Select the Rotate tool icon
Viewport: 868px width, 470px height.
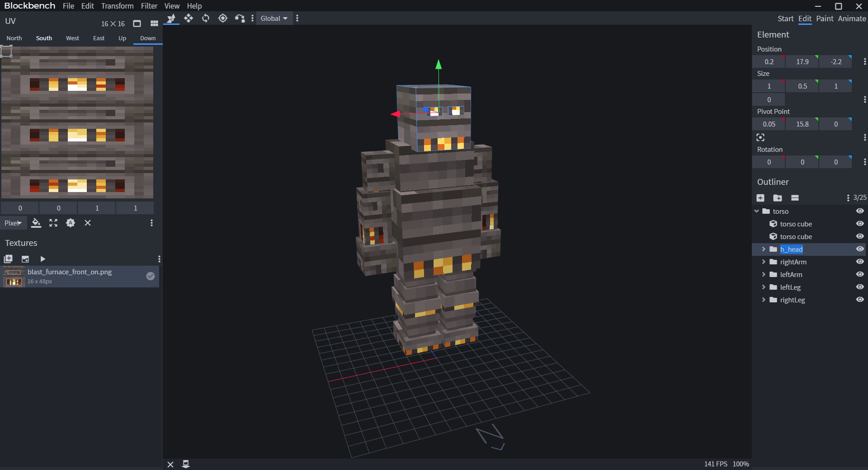point(206,19)
